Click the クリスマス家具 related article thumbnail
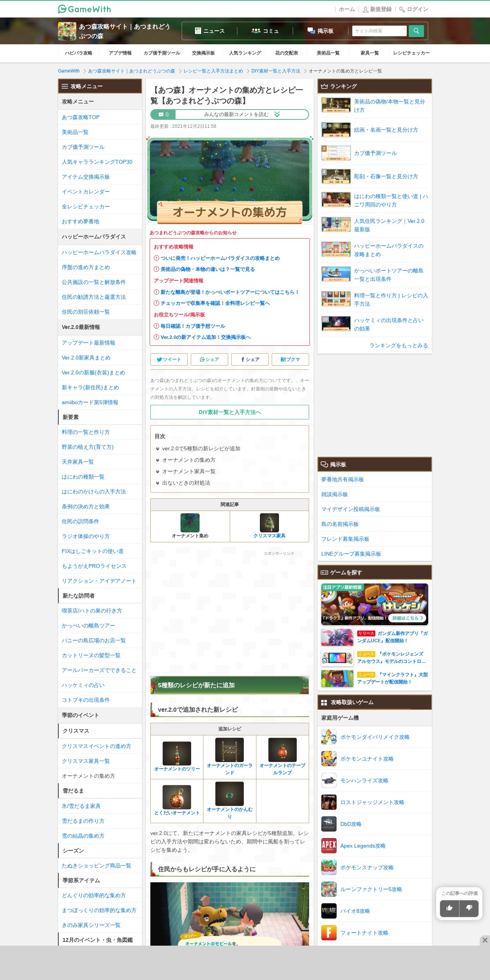The width and height of the screenshot is (490, 980). tap(269, 522)
